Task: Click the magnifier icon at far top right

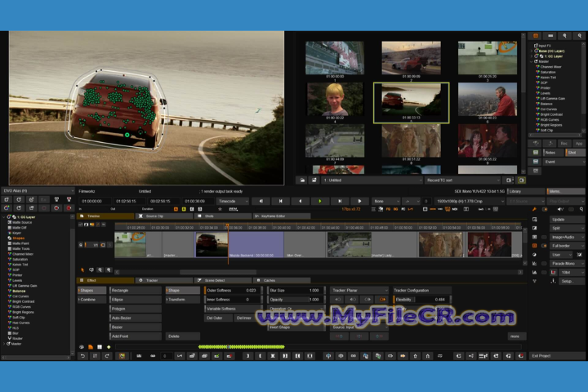Action: point(579,36)
